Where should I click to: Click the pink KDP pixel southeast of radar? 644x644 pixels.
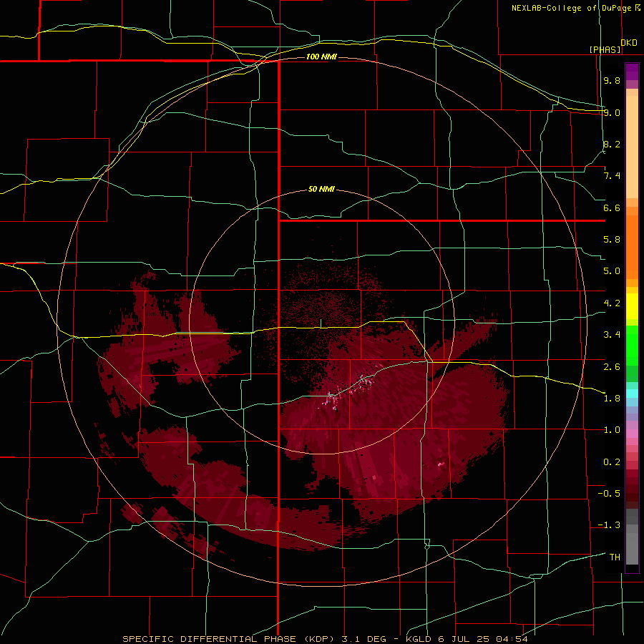coord(441,464)
